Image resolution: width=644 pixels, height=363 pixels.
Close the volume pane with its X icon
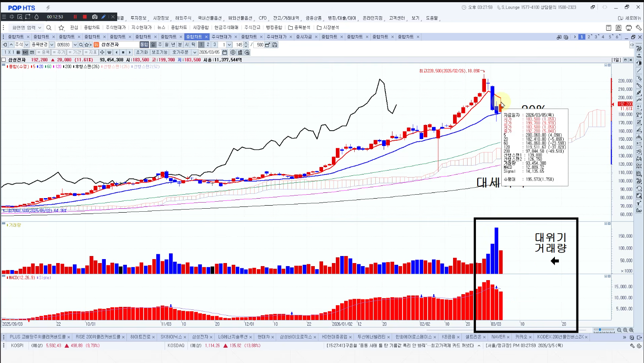click(609, 224)
